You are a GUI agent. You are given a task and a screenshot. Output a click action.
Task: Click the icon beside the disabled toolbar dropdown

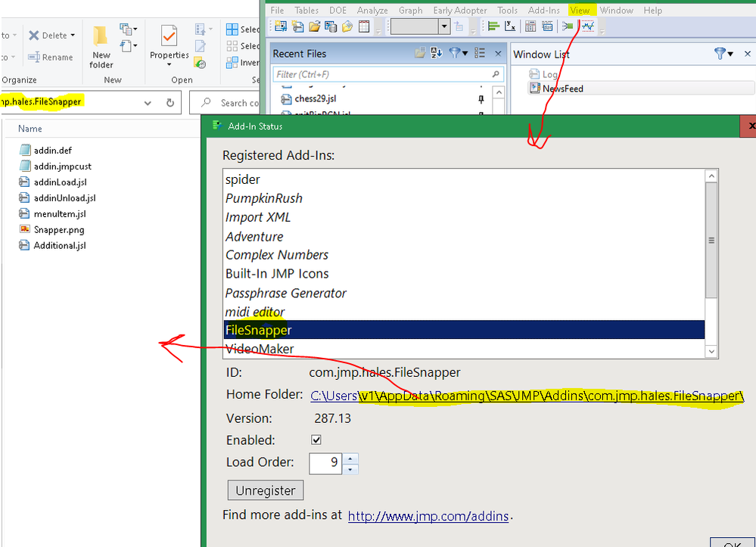459,26
